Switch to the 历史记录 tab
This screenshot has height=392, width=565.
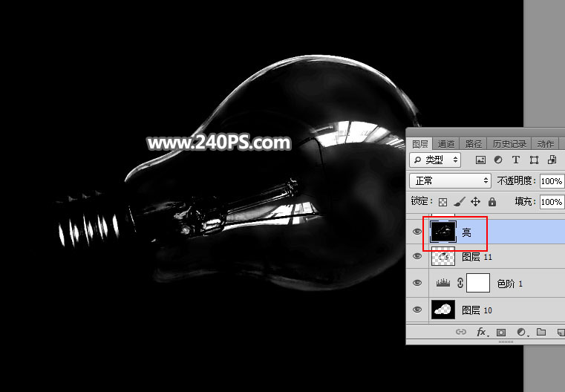pyautogui.click(x=509, y=144)
